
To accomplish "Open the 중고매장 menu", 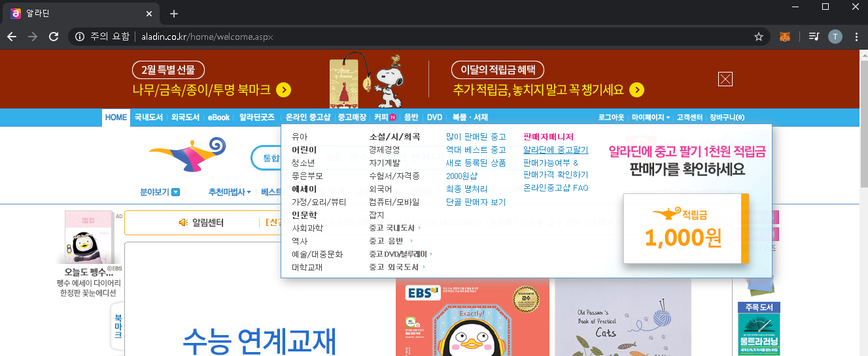I will pos(352,118).
